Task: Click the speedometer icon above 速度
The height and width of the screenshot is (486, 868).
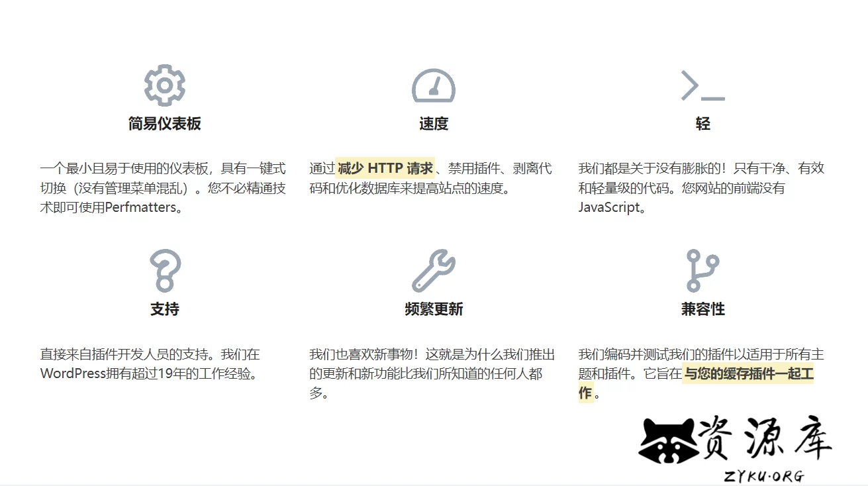Action: pyautogui.click(x=434, y=86)
